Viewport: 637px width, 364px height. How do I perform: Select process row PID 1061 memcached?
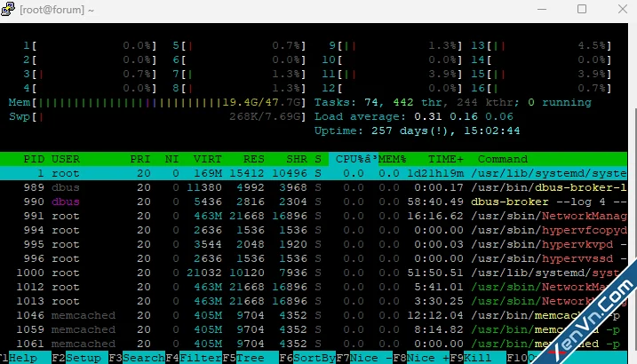[x=314, y=344]
